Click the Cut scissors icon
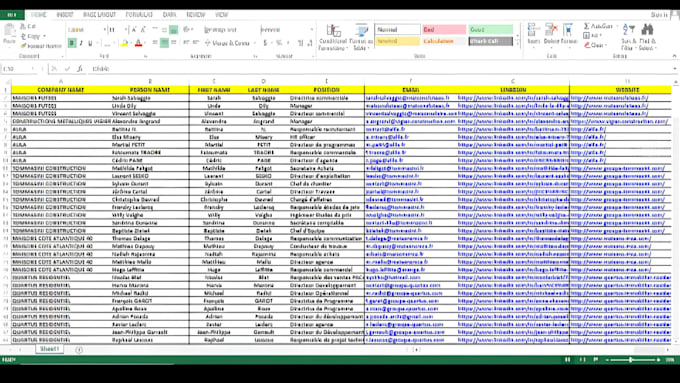 point(23,26)
